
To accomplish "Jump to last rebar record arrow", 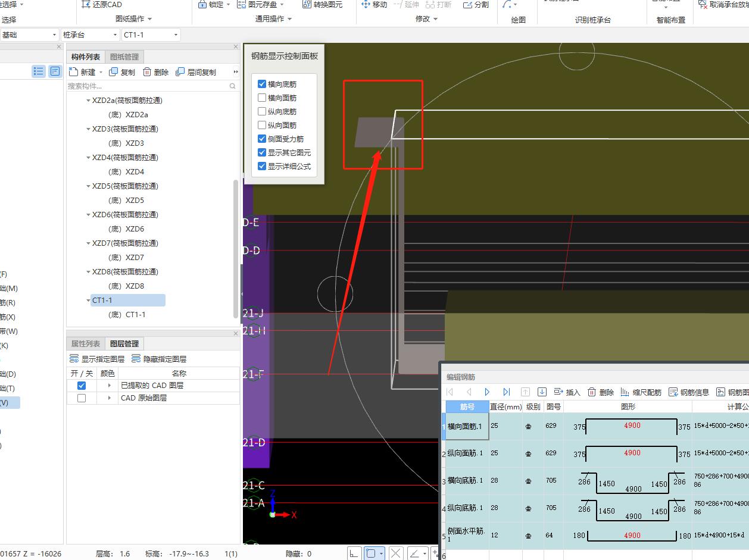I will (506, 392).
